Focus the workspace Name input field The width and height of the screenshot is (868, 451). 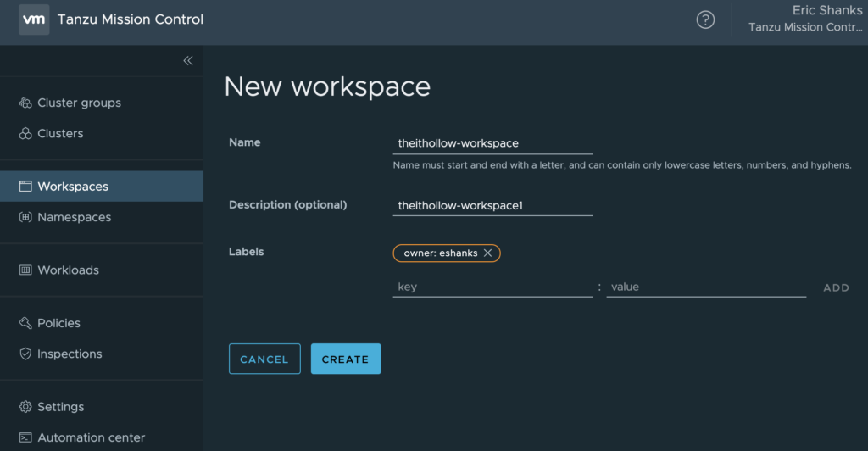(x=492, y=143)
